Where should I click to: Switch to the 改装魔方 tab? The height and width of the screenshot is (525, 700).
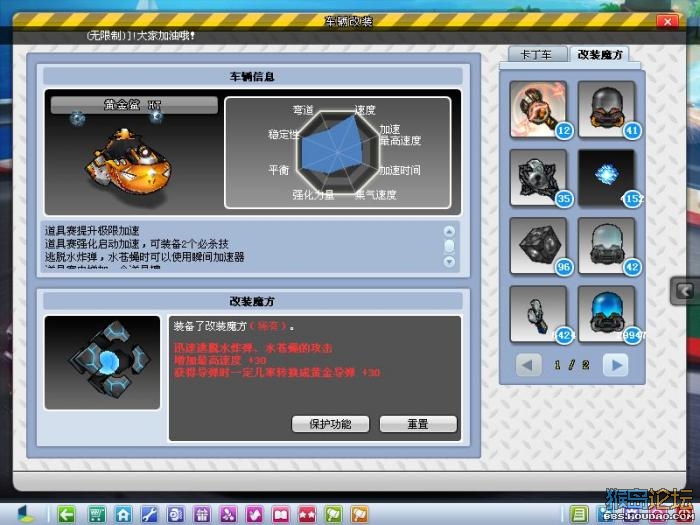tap(600, 54)
